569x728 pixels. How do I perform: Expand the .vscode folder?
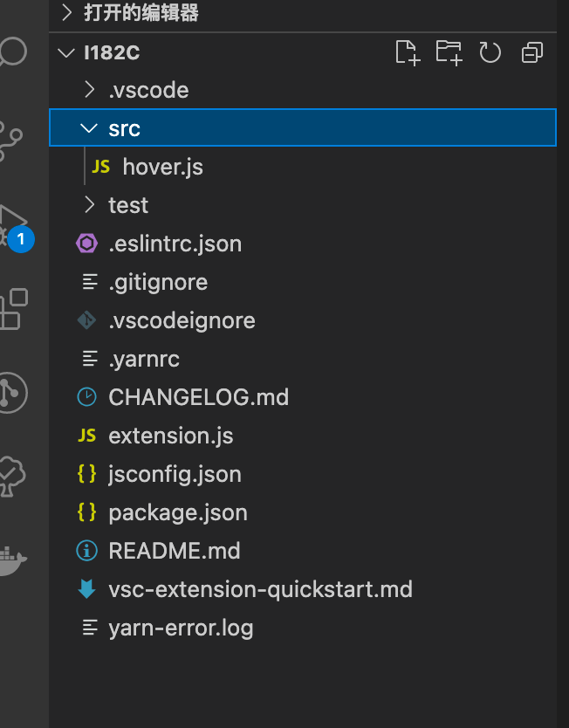(303, 90)
